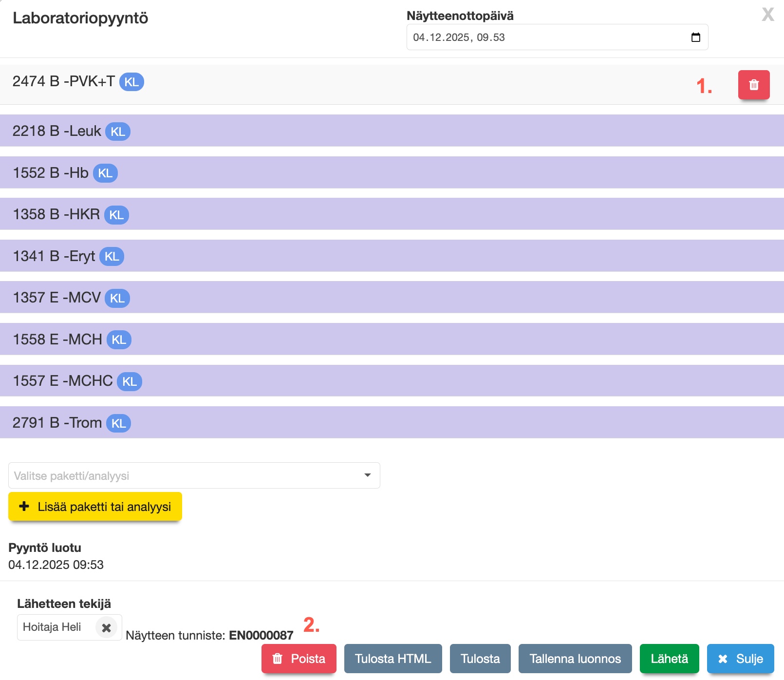Click the Tulosta HTML button
This screenshot has width=784, height=680.
[392, 659]
